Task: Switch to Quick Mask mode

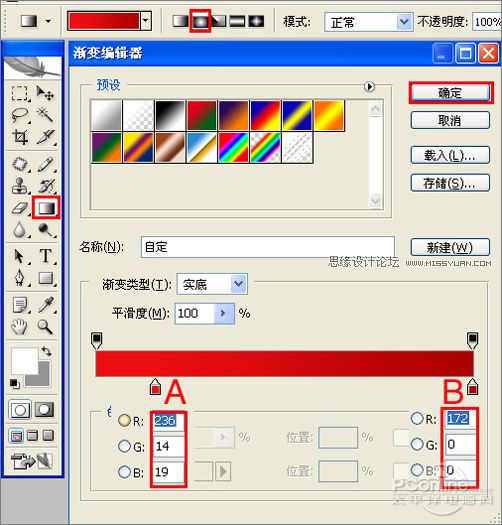Action: click(x=44, y=409)
